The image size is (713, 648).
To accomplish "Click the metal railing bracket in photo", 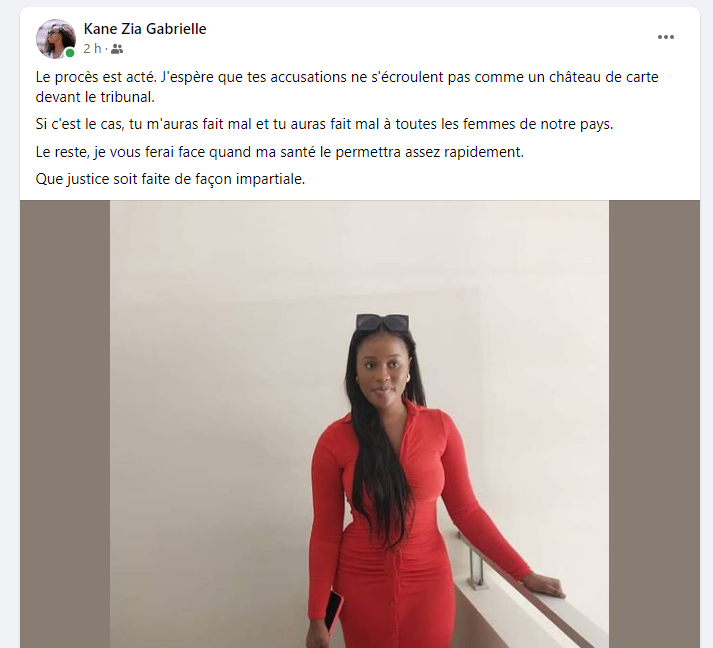I will point(476,566).
